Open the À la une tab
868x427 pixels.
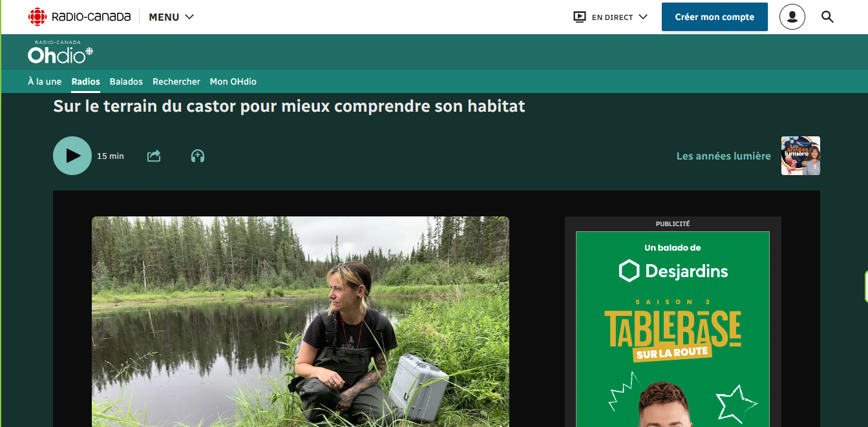click(45, 81)
